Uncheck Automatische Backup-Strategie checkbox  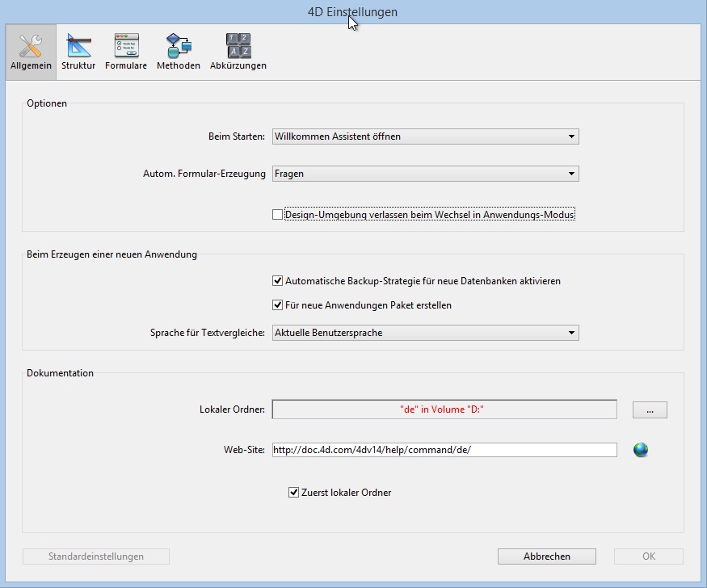click(x=278, y=281)
